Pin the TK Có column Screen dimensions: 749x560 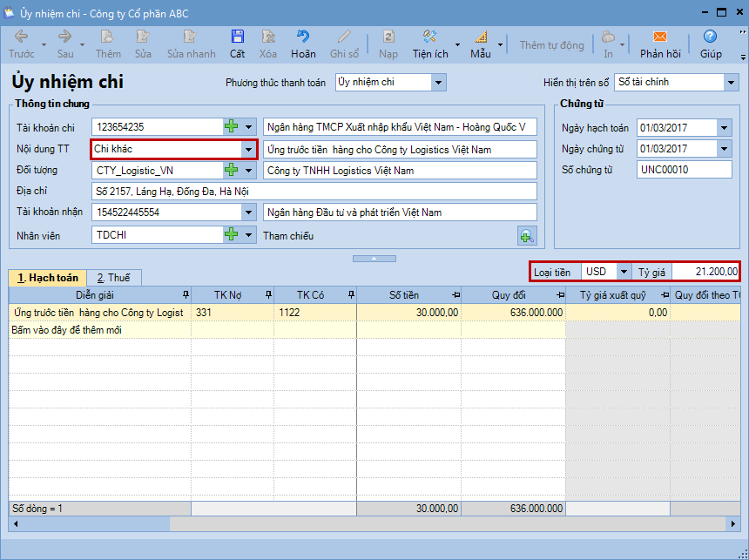tap(351, 295)
